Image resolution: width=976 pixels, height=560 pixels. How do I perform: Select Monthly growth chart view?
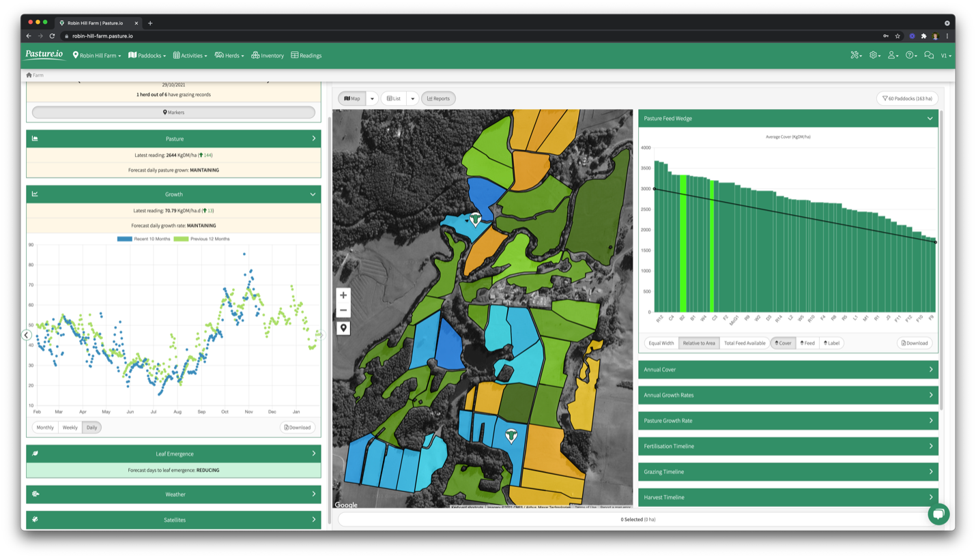pyautogui.click(x=45, y=428)
